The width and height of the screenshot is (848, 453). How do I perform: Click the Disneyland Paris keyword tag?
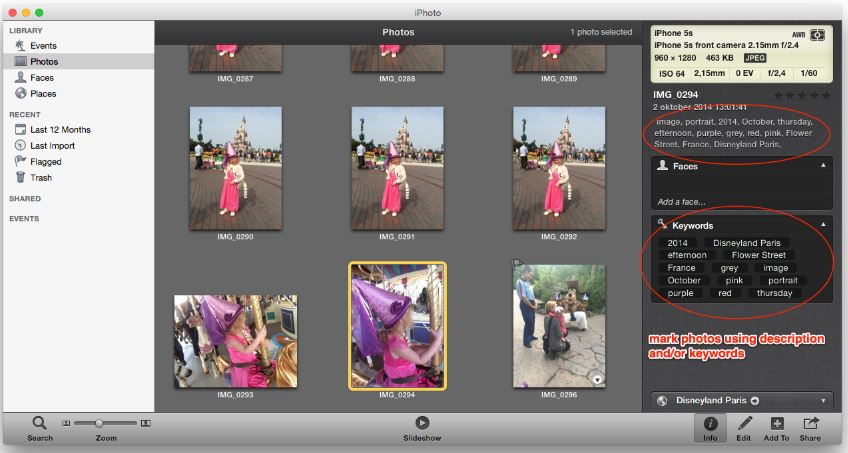746,243
